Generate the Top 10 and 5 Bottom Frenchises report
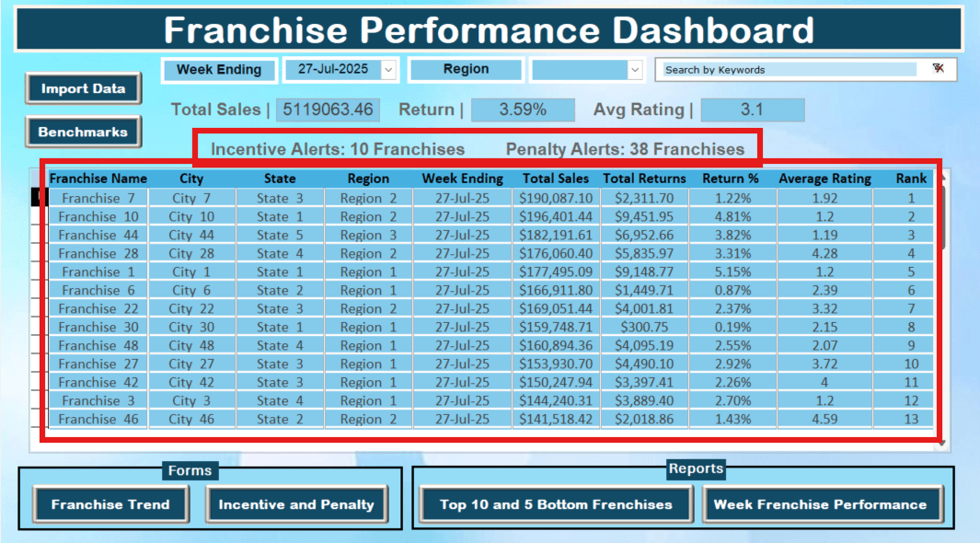Screen dimensions: 980x543 coord(556,504)
